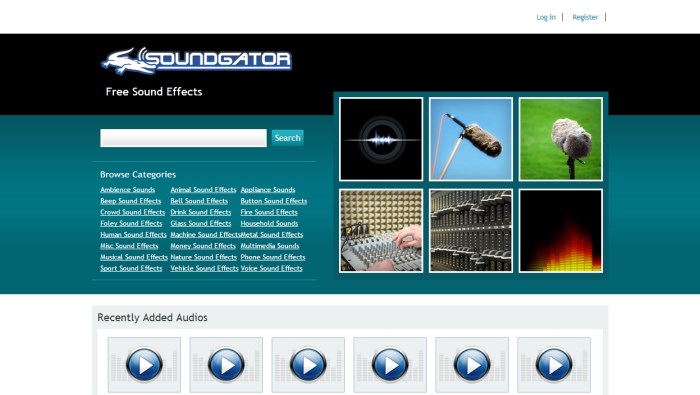Browse Foley Sound Effects category
The width and height of the screenshot is (700, 395).
[131, 223]
